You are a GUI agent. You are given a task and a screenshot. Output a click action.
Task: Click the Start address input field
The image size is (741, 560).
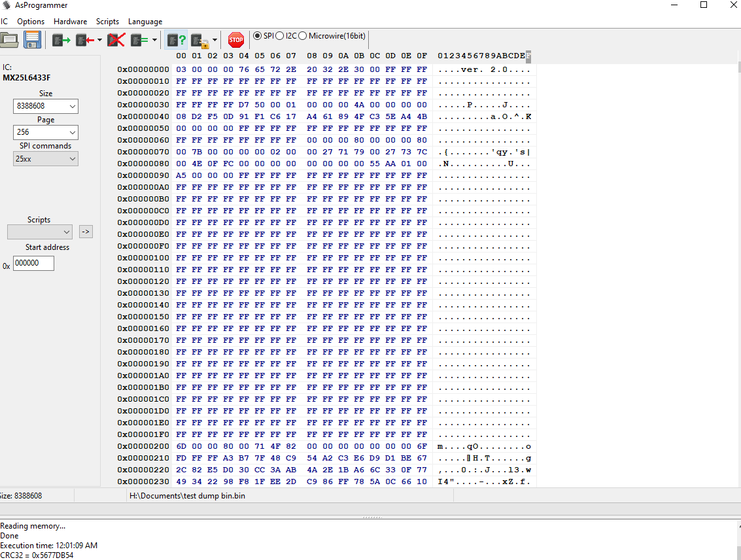click(33, 263)
